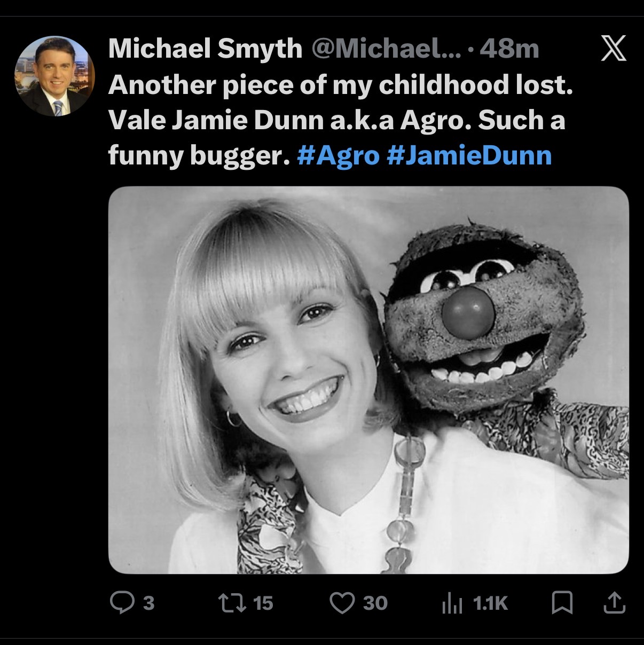This screenshot has height=645, width=644.
Task: Click the like count of 30
Action: tap(375, 603)
